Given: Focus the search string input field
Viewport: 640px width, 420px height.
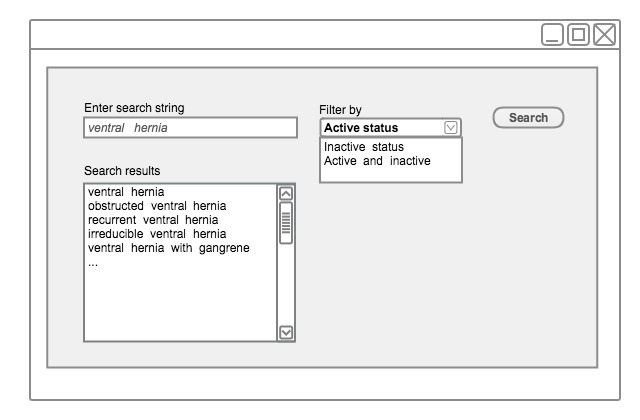Looking at the screenshot, I should coord(191,128).
